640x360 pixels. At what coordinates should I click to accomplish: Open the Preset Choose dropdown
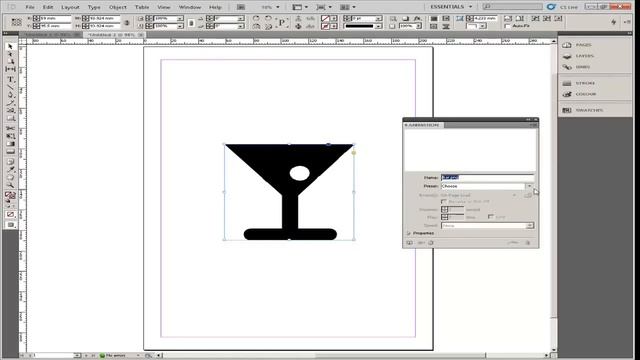tap(529, 186)
